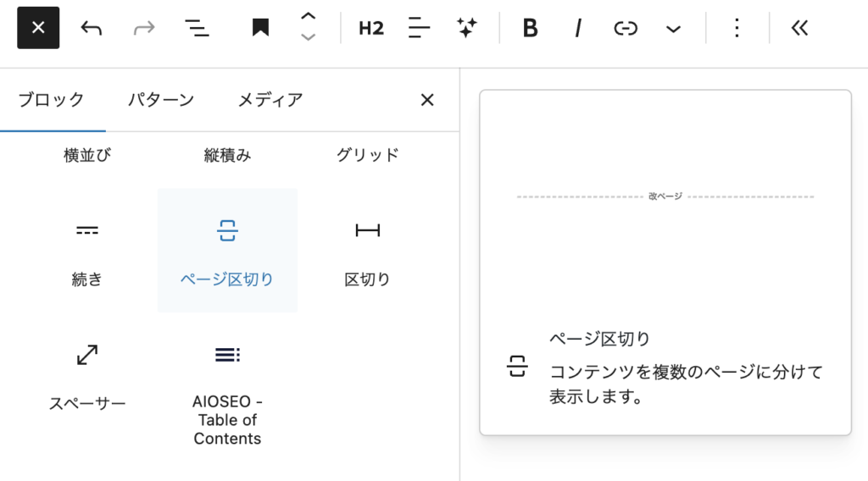Close the block inserter with the black X button
Screen dimensions: 868x481
(38, 28)
